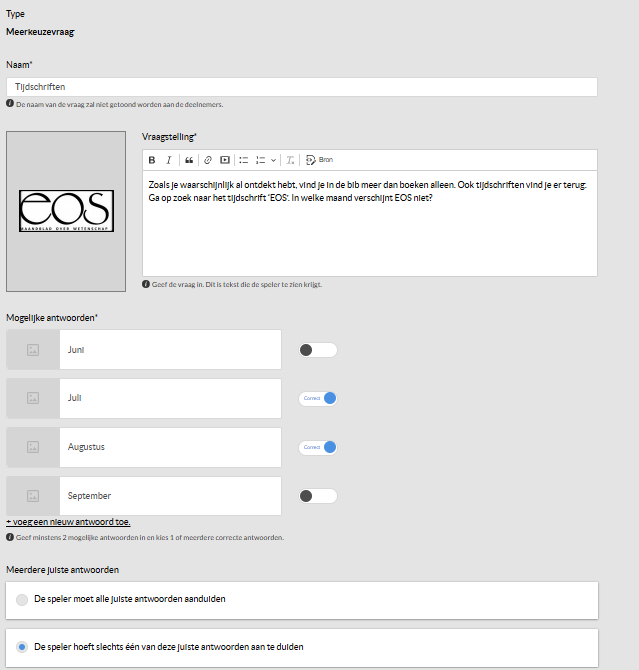Select 'speler hoeft slechts één' option
Viewport: 639px width, 670px height.
coord(22,647)
